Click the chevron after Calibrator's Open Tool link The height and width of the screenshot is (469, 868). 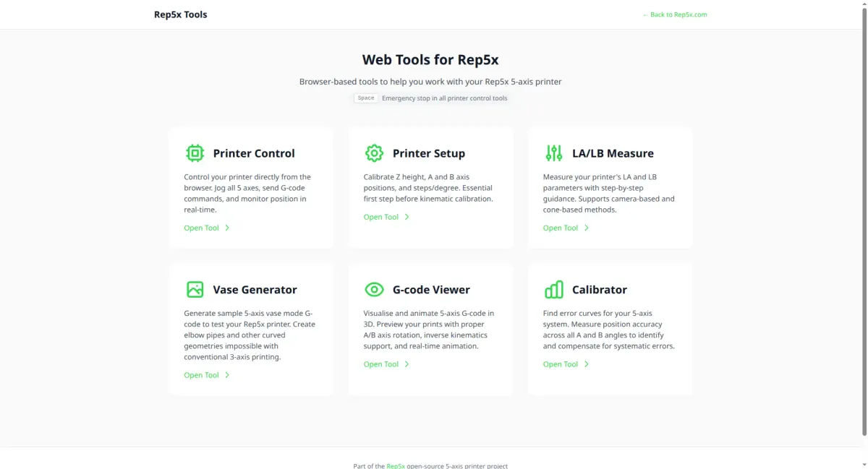coord(587,364)
